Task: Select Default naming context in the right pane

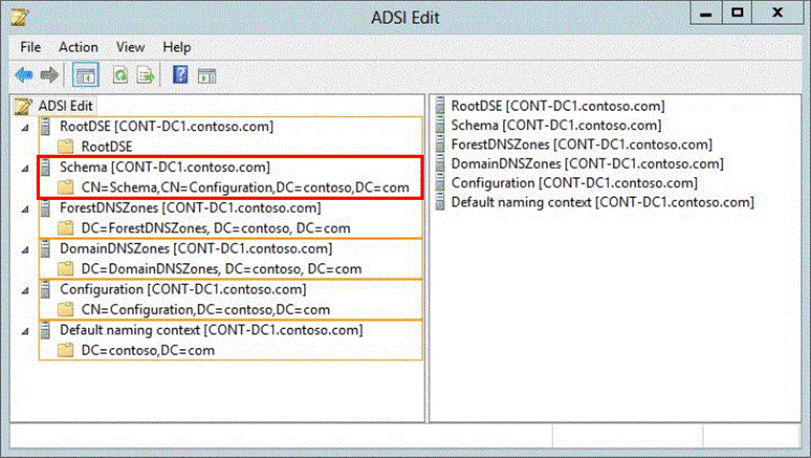Action: coord(602,202)
